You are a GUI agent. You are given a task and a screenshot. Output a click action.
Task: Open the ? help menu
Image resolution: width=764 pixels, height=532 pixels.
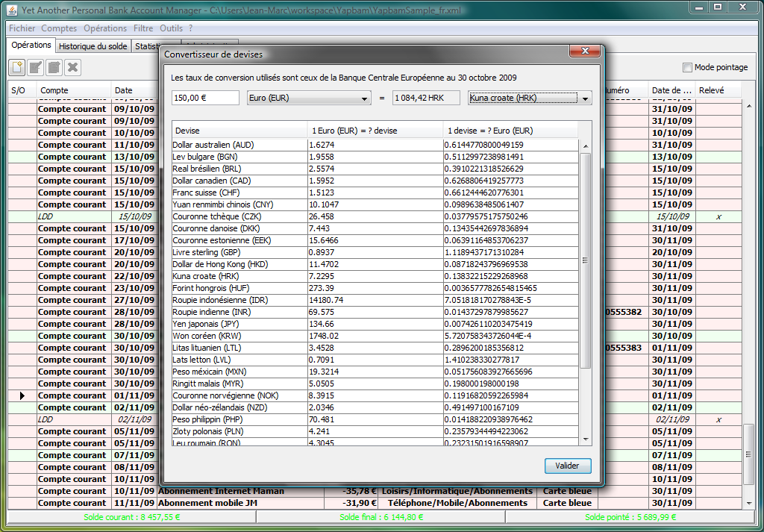click(x=190, y=28)
